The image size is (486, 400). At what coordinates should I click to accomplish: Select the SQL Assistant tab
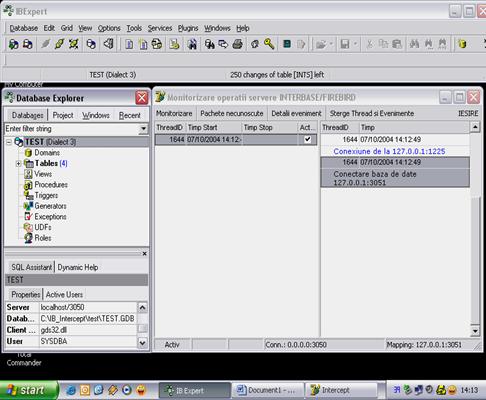click(31, 267)
